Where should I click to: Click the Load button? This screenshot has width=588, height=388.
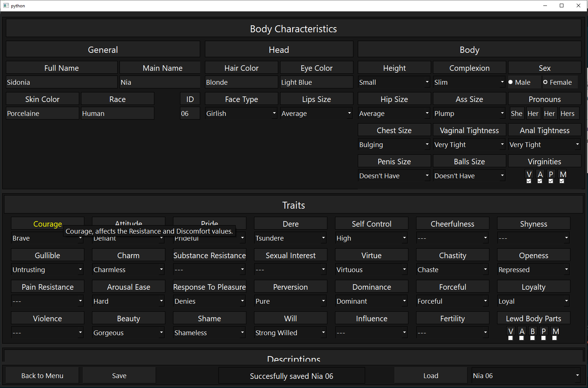(x=431, y=376)
